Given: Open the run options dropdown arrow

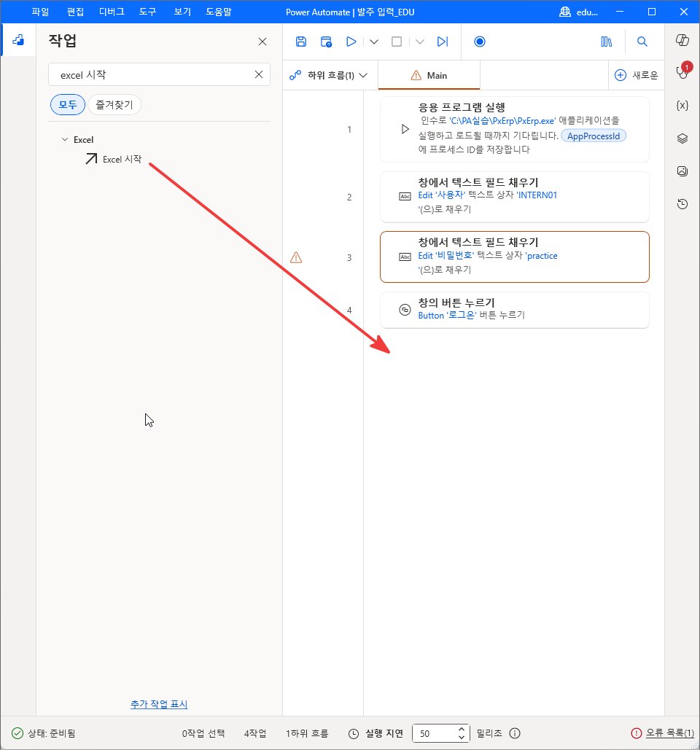Looking at the screenshot, I should [x=374, y=42].
